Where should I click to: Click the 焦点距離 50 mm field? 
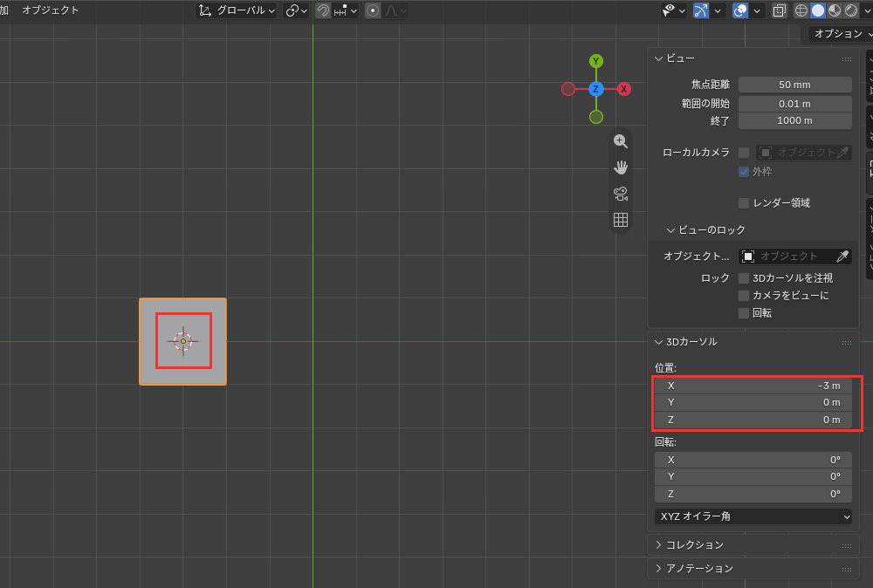point(795,85)
